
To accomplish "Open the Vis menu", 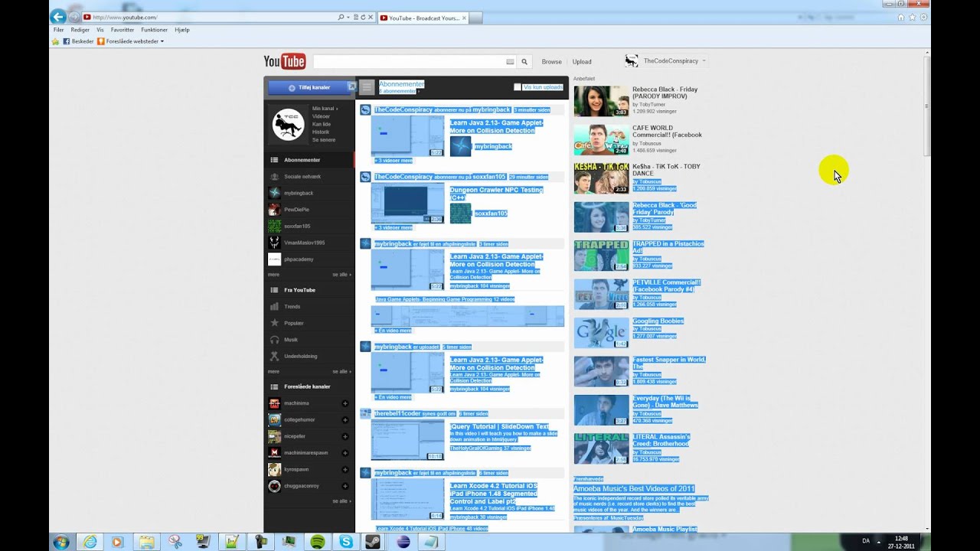I will tap(100, 30).
